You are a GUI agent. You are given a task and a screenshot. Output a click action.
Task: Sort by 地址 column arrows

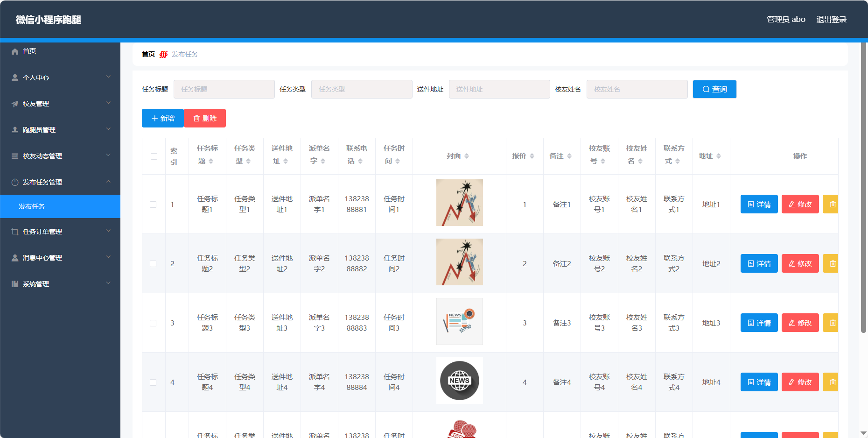[x=719, y=156]
